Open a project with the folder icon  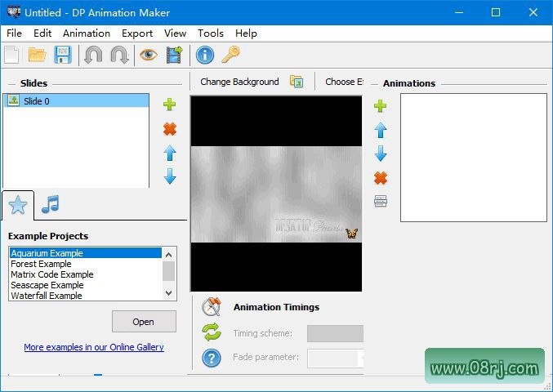pyautogui.click(x=38, y=56)
